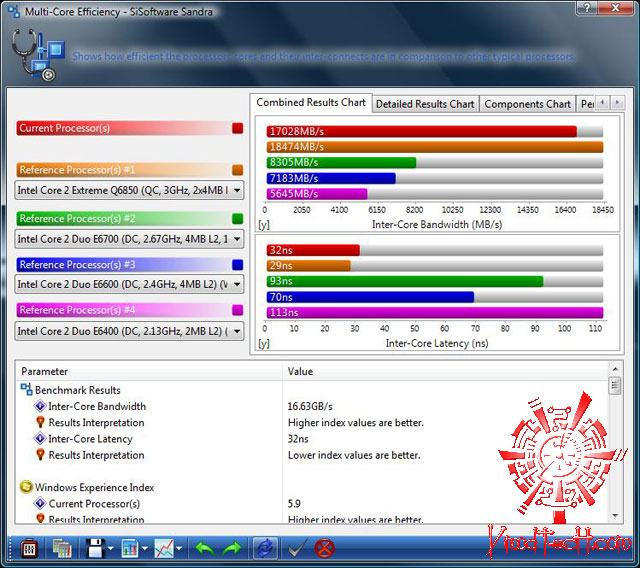Open the line graph icon dropdown arrow
The image size is (640, 568).
point(179,549)
